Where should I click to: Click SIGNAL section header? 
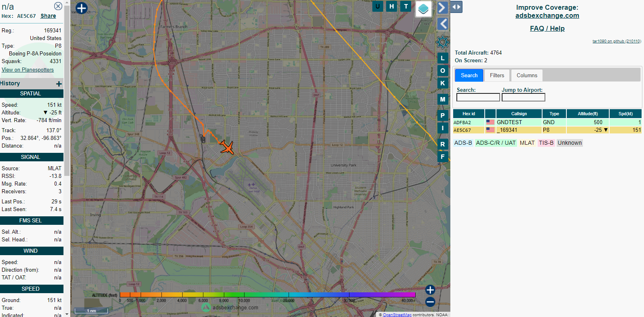click(x=32, y=157)
